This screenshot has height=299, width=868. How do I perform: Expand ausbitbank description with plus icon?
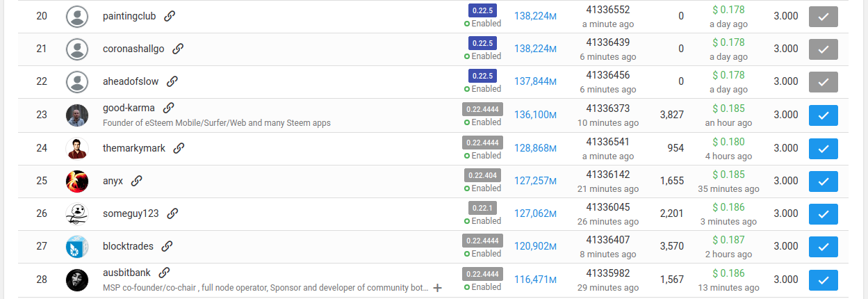pos(437,288)
